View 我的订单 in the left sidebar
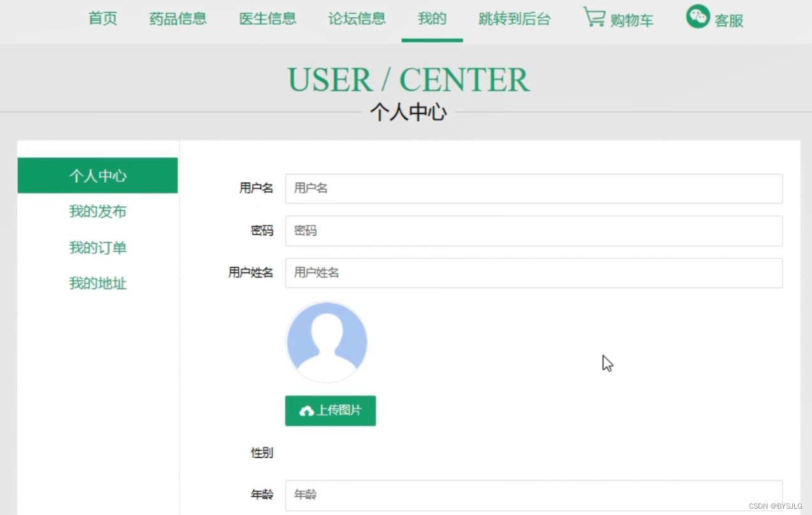The height and width of the screenshot is (515, 812). click(x=97, y=248)
